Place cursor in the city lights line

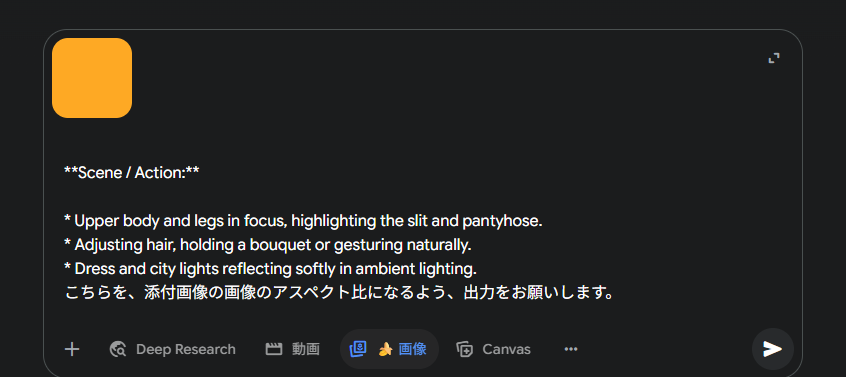[x=270, y=269]
